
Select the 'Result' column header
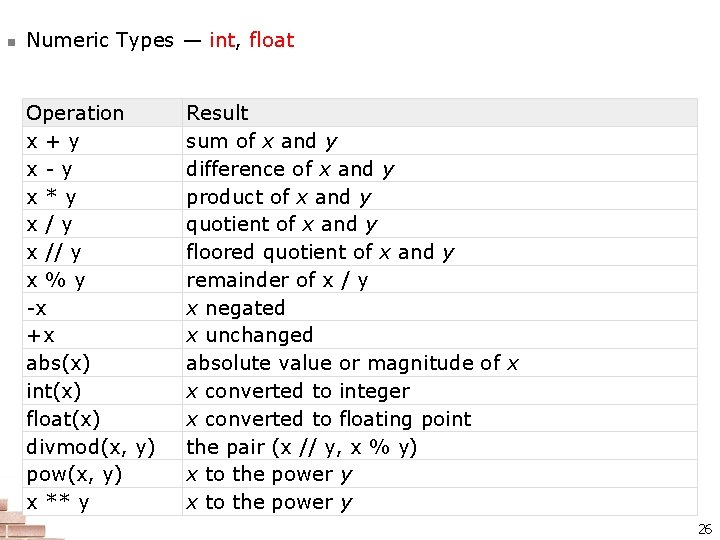pyautogui.click(x=217, y=113)
